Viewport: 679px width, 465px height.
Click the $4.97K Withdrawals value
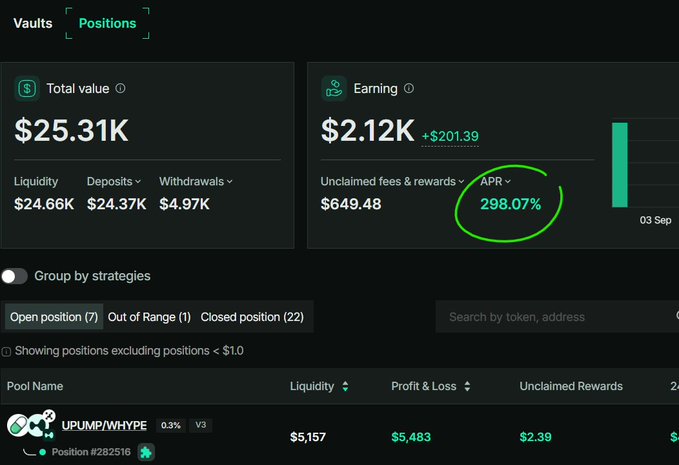pos(184,204)
